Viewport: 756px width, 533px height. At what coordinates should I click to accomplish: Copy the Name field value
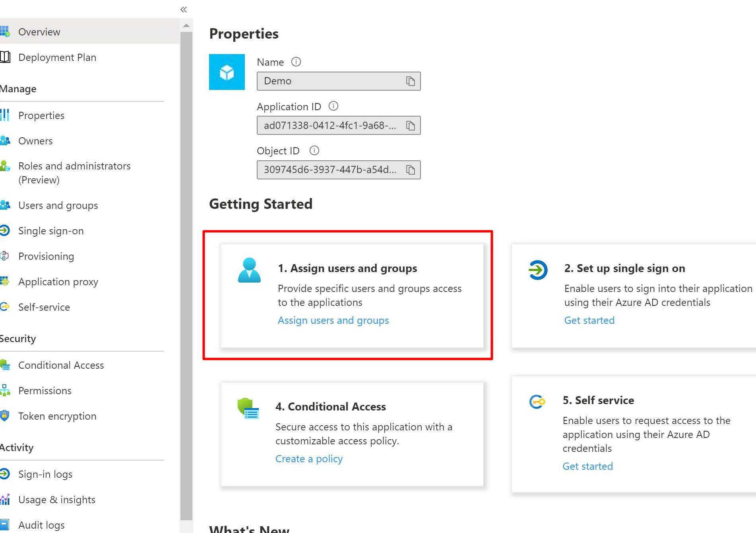coord(410,81)
